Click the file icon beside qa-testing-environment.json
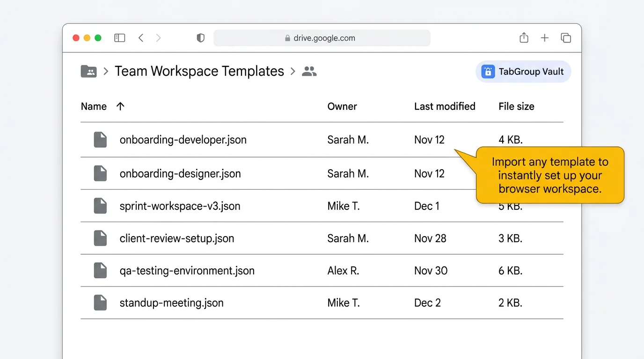This screenshot has height=359, width=644. [x=100, y=270]
